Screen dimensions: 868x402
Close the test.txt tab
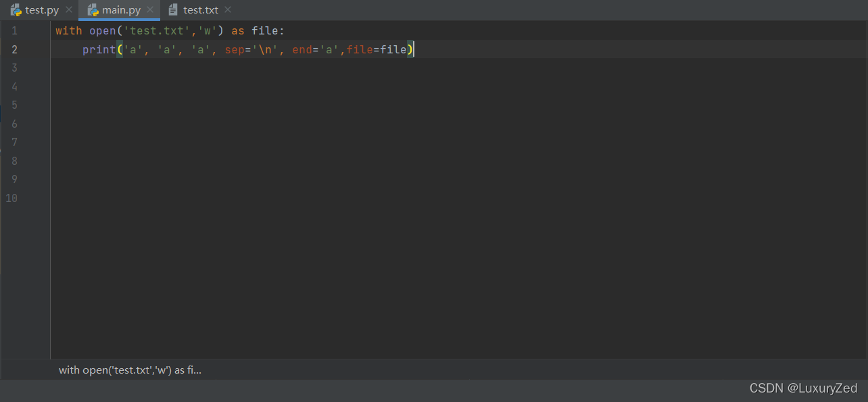[x=228, y=10]
